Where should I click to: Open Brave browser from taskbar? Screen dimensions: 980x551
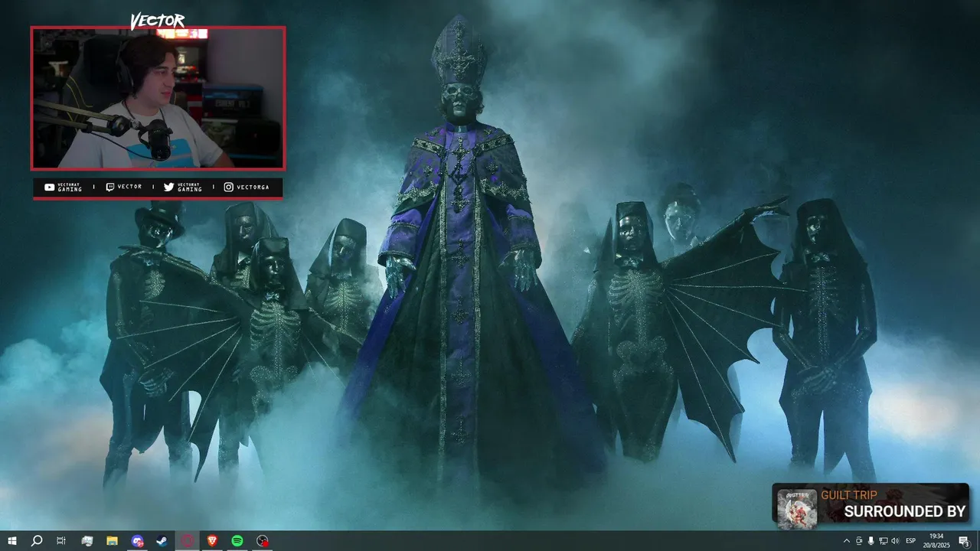click(x=212, y=541)
